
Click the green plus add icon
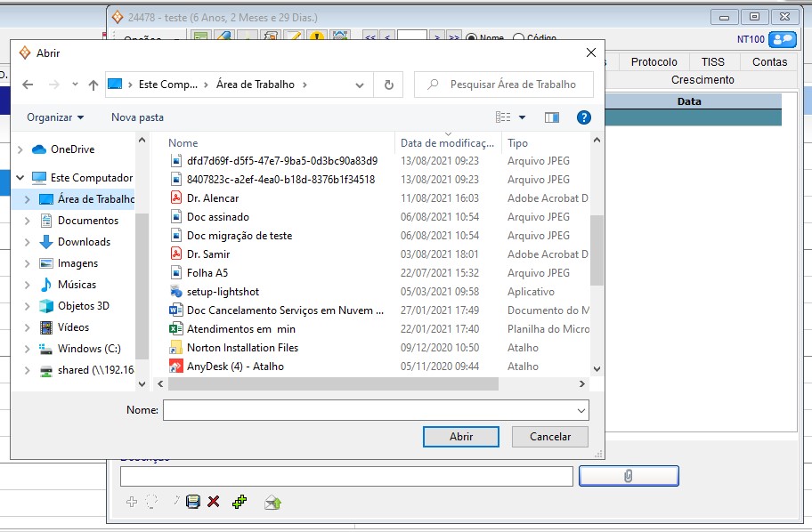(x=239, y=503)
